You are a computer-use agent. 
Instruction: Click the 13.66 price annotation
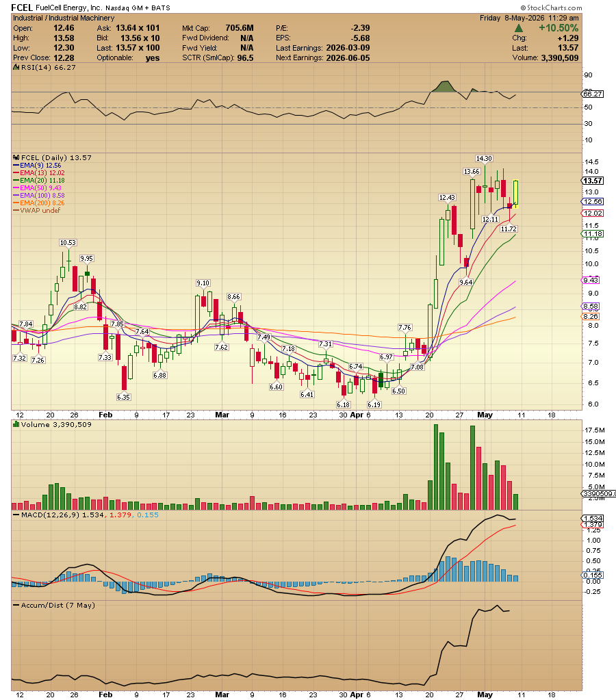point(472,172)
